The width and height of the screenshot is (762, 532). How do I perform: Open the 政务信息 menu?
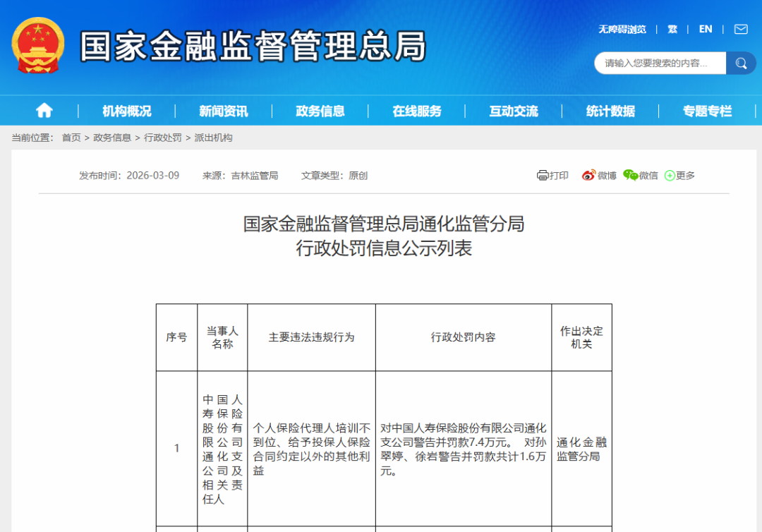point(320,110)
